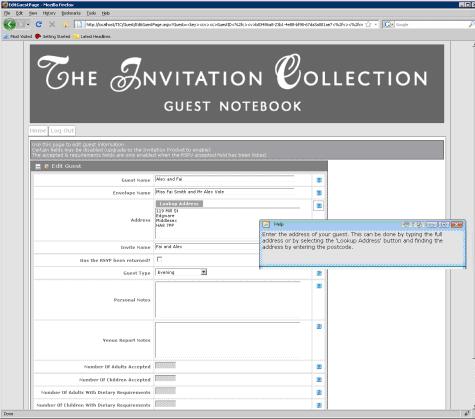Click into the Guest Name text field
The height and width of the screenshot is (419, 475).
[225, 179]
